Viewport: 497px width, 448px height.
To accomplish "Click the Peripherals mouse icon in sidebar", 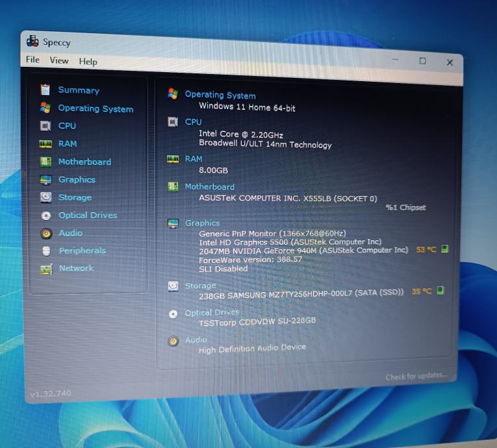I will (46, 251).
